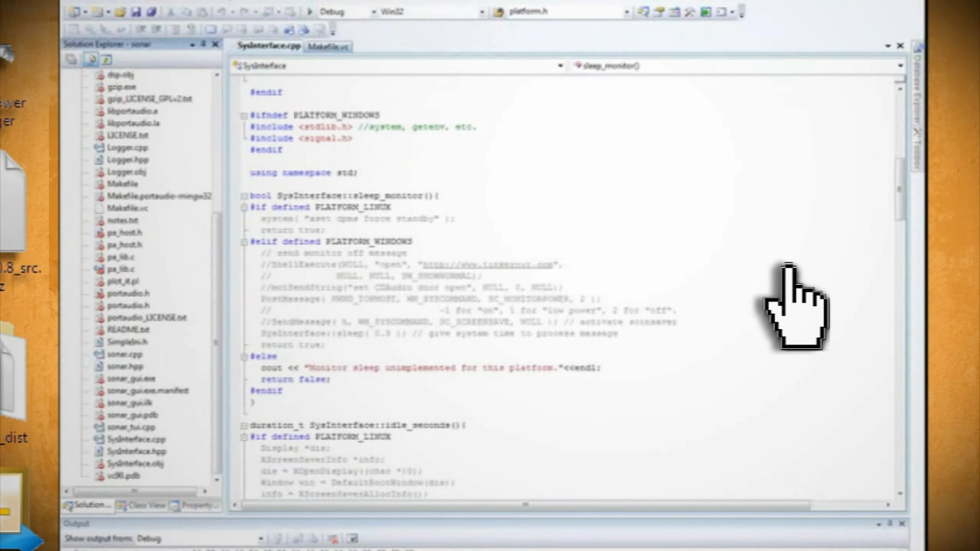Click Clear All icon in Output panel
Image resolution: width=980 pixels, height=551 pixels.
(333, 539)
